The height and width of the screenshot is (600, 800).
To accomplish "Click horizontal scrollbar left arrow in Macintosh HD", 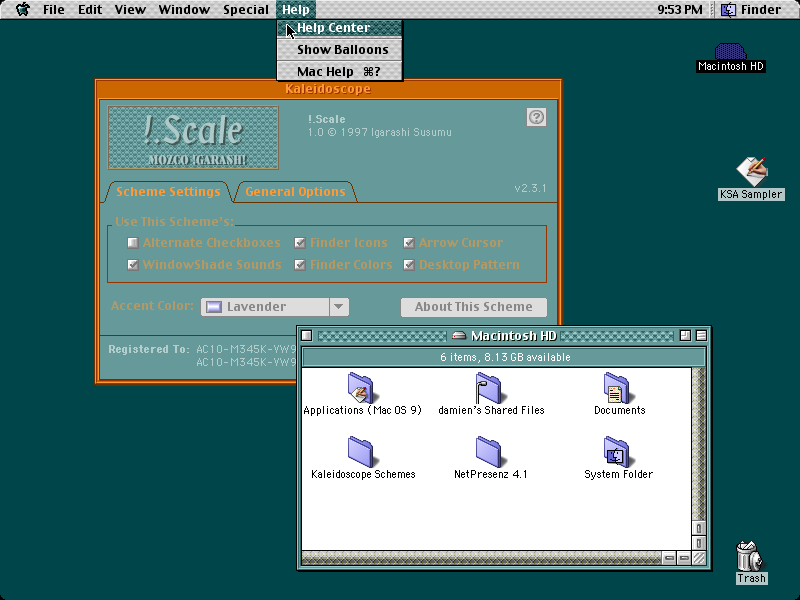I will (x=668, y=558).
